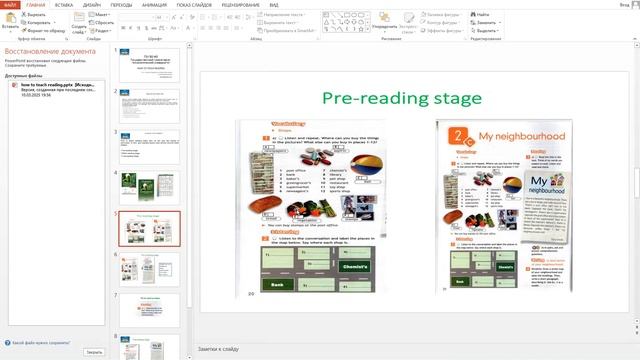
Task: Expand the shapes gallery more arrow
Action: coord(368,30)
